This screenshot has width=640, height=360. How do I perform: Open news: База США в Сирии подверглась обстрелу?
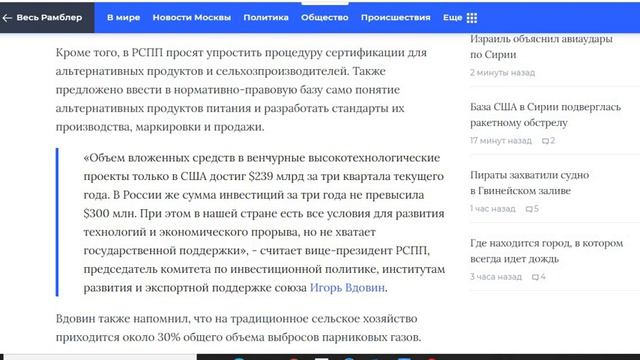pos(545,115)
